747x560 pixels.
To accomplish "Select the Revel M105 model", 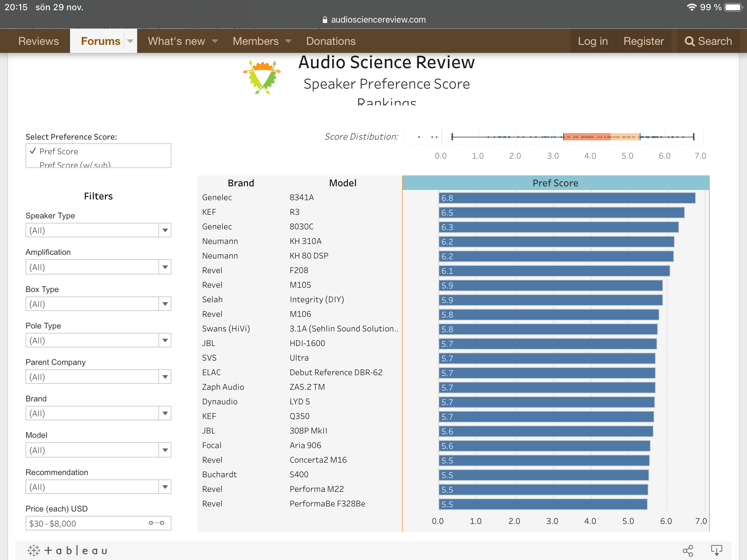I will pyautogui.click(x=300, y=285).
